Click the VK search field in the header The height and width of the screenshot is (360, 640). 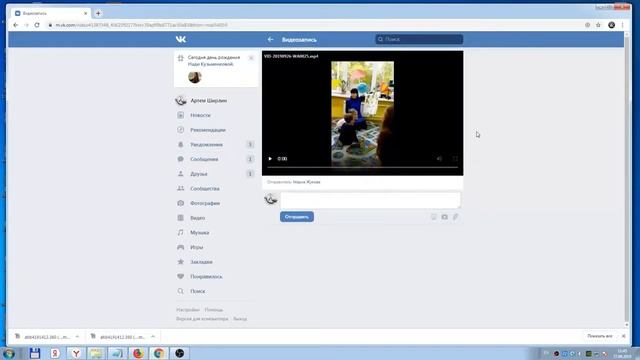(x=419, y=39)
